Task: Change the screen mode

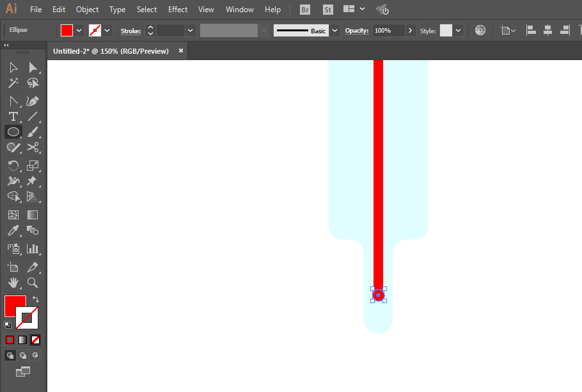Action: coord(23,371)
